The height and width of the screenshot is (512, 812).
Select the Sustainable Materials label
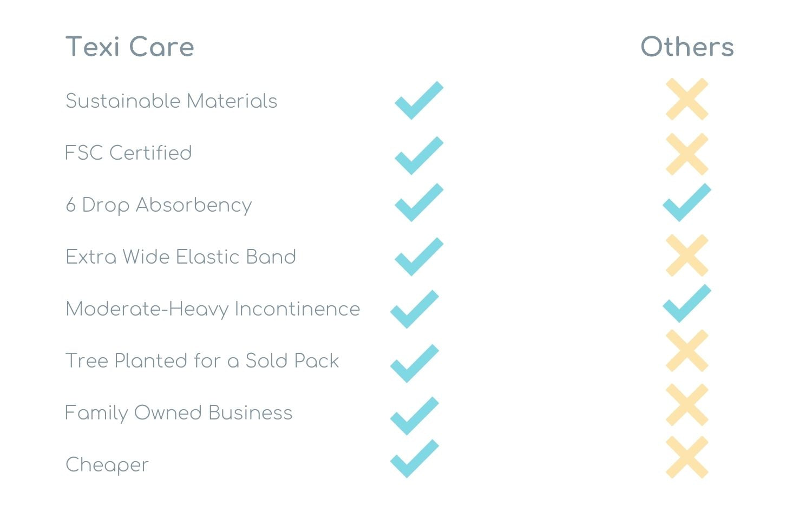click(171, 101)
